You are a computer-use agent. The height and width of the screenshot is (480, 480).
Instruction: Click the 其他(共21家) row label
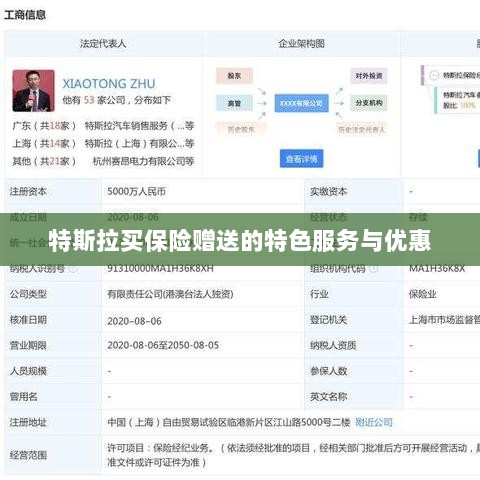point(44,161)
